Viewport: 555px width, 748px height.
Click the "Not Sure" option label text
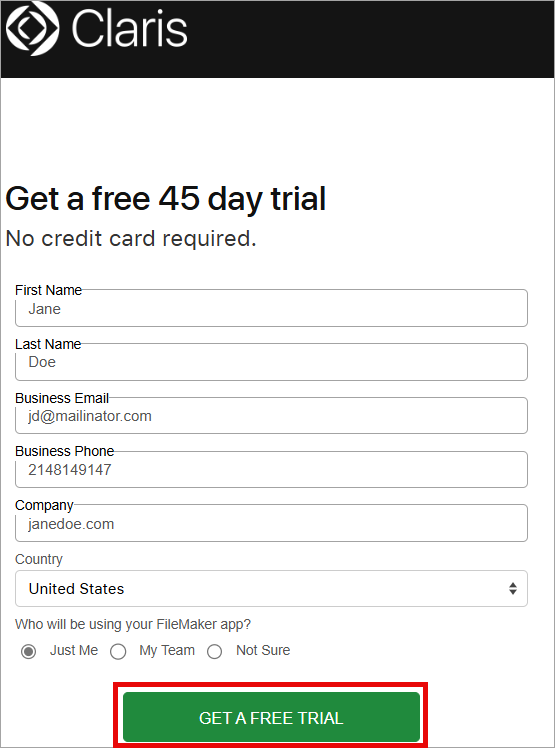pos(263,650)
